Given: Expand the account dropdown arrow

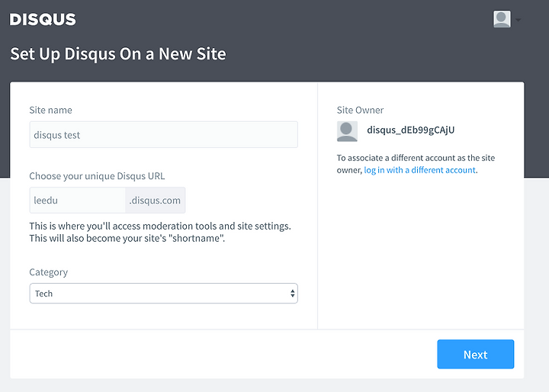Looking at the screenshot, I should click(x=518, y=20).
